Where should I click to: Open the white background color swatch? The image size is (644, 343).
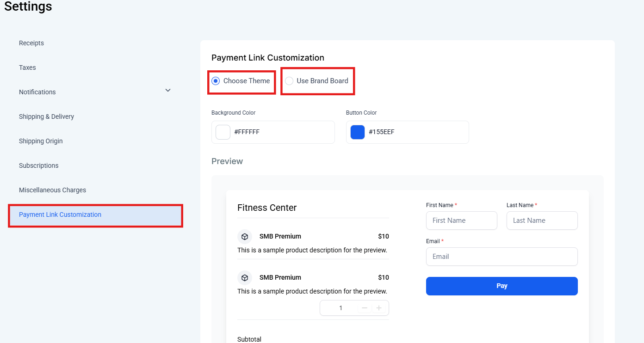pyautogui.click(x=223, y=132)
